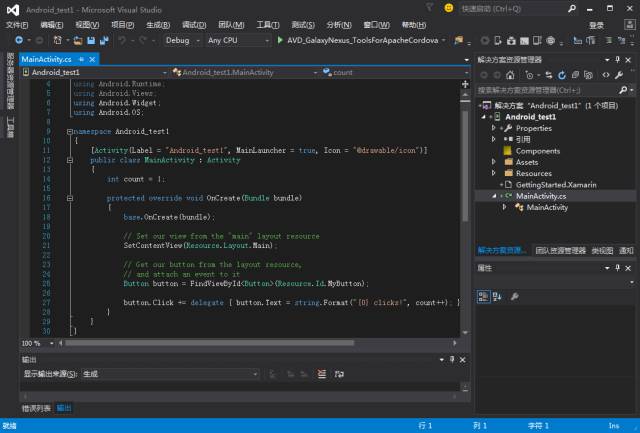Viewport: 640px width, 433px height.
Task: Pin the Properties panel auto-hide toggle
Action: pos(618,268)
